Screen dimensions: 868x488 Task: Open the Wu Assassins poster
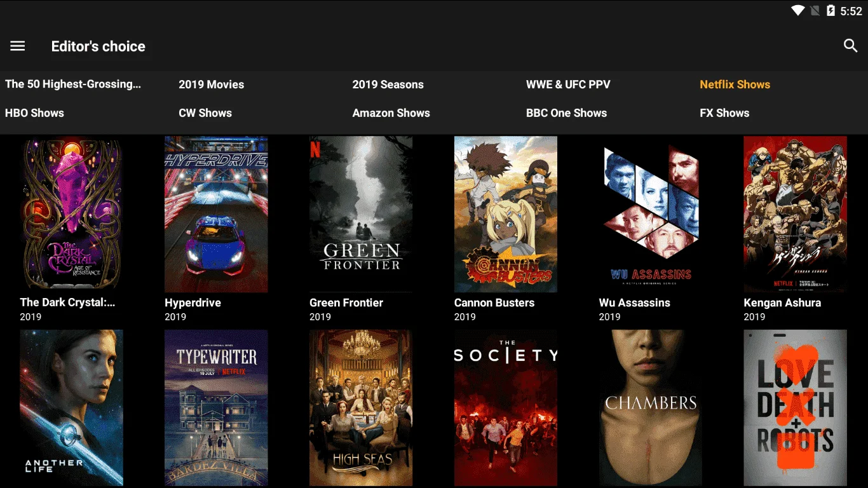tap(651, 214)
